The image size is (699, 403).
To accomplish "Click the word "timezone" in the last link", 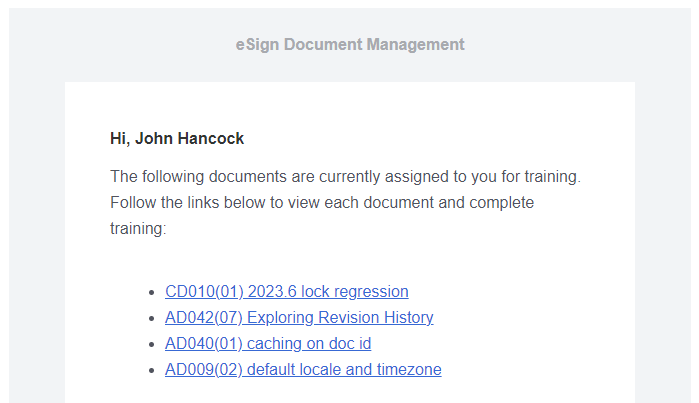I will click(x=409, y=370).
